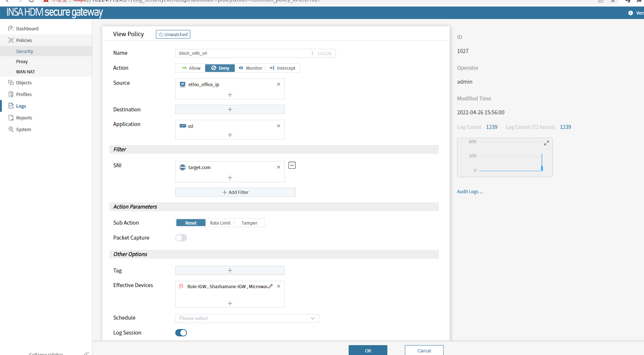
Task: Remove ethio_office_ip from Source
Action: [279, 84]
